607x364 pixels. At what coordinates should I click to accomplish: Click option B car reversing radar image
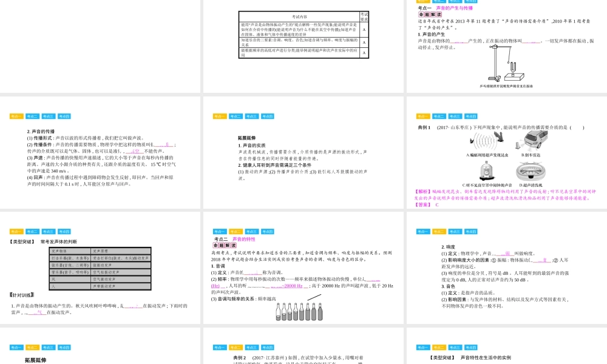click(x=532, y=141)
